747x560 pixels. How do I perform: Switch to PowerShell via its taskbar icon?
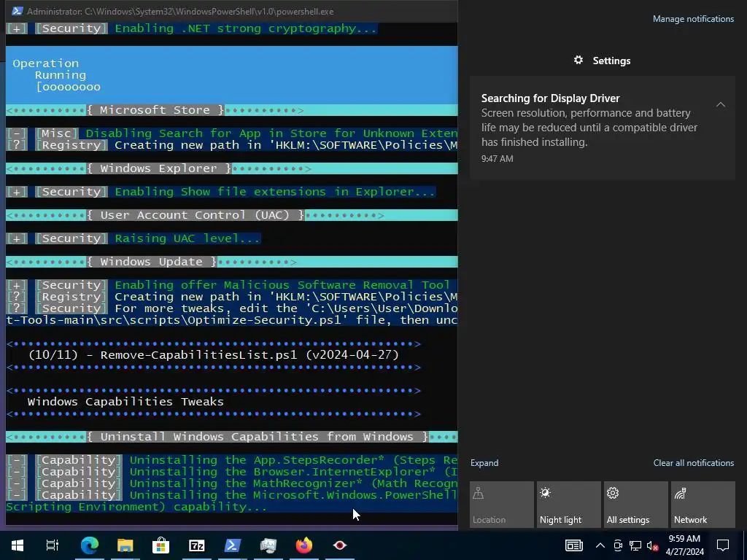pyautogui.click(x=233, y=545)
